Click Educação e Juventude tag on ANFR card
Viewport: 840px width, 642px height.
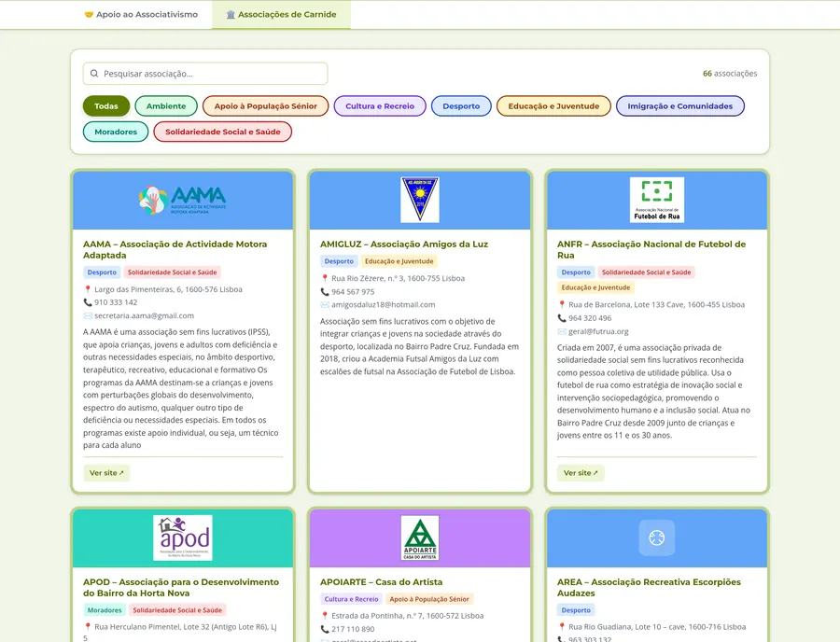[595, 287]
